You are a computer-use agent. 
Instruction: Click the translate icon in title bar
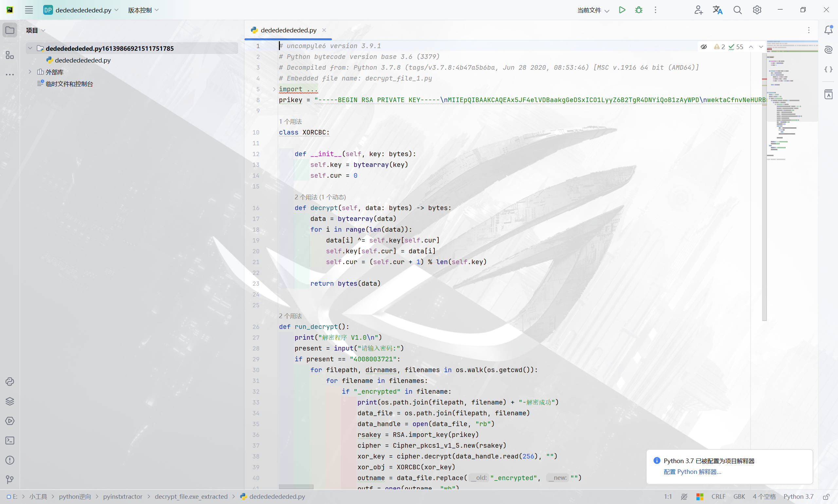click(718, 10)
